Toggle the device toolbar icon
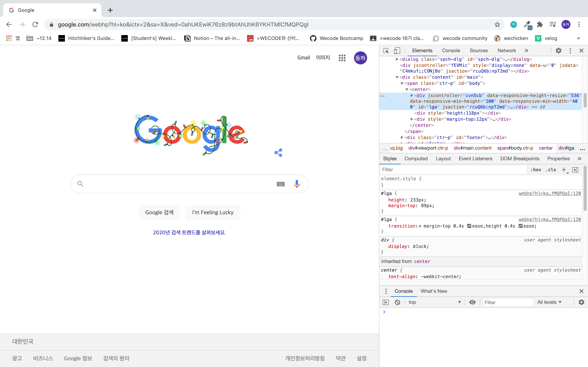 click(397, 51)
